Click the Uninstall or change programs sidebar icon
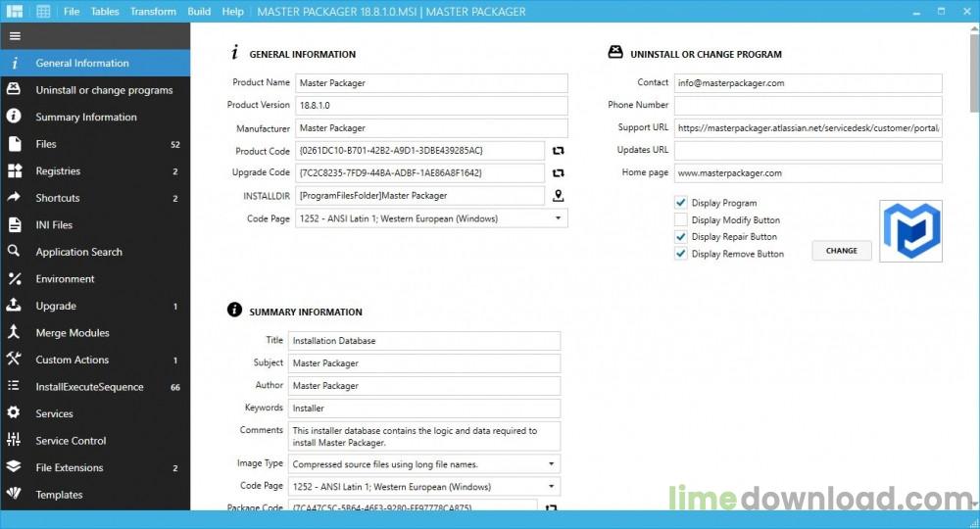This screenshot has height=529, width=980. pyautogui.click(x=14, y=89)
